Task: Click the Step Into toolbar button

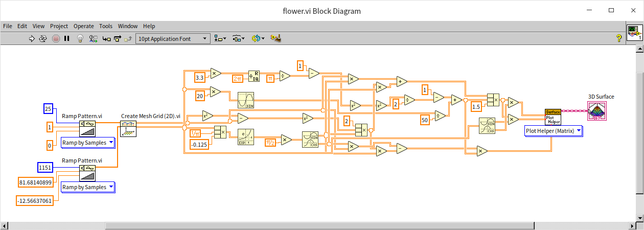Action: [106, 38]
